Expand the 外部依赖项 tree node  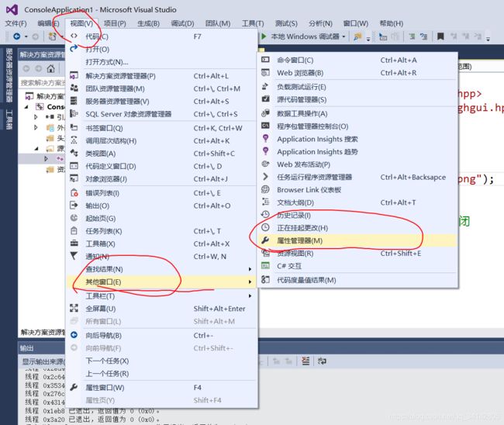click(x=36, y=128)
